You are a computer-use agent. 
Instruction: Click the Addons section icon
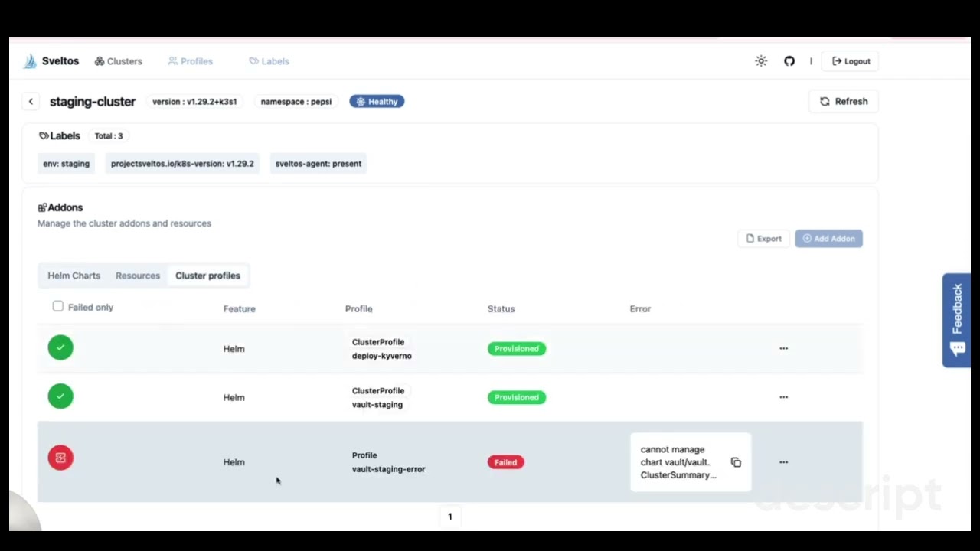click(x=42, y=207)
